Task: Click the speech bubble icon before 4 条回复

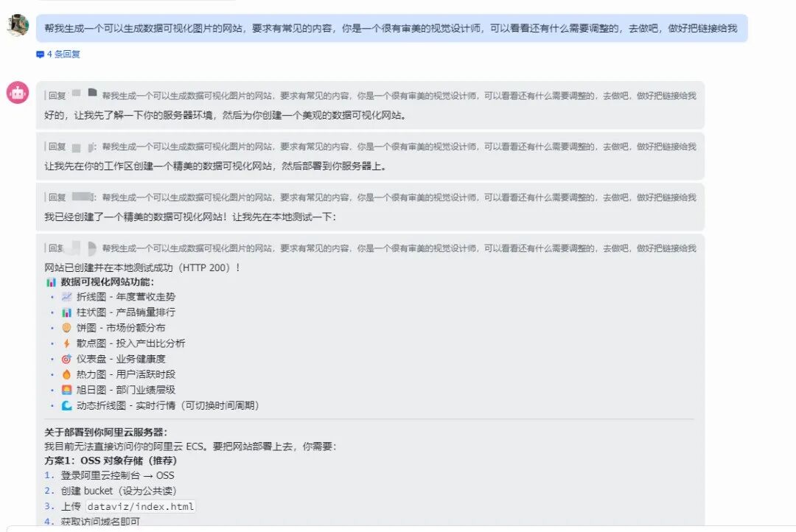Action: (40, 54)
